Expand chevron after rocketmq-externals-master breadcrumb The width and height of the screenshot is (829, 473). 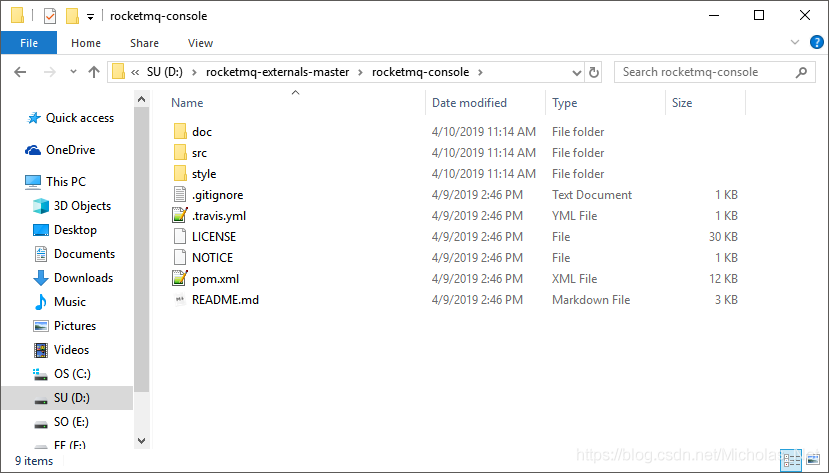coord(361,72)
